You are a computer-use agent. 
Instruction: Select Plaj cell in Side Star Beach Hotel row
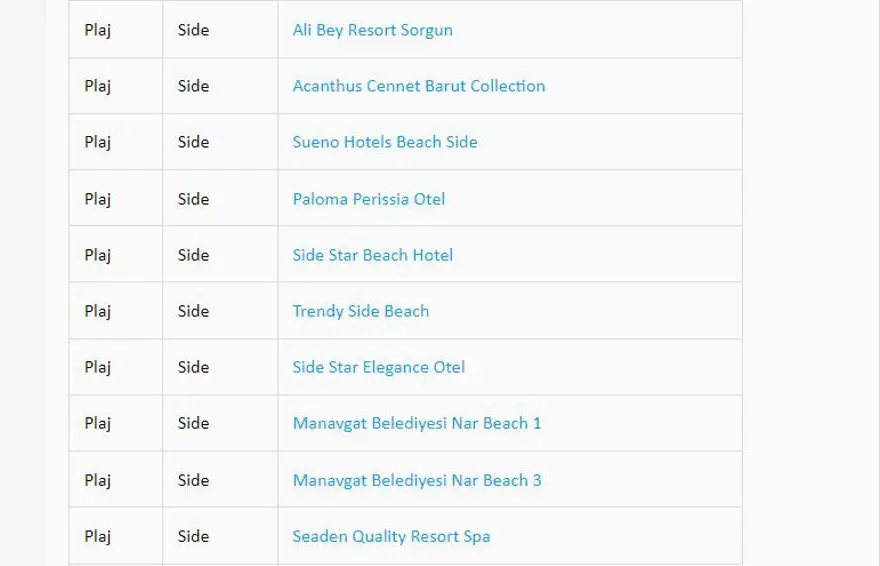click(98, 255)
